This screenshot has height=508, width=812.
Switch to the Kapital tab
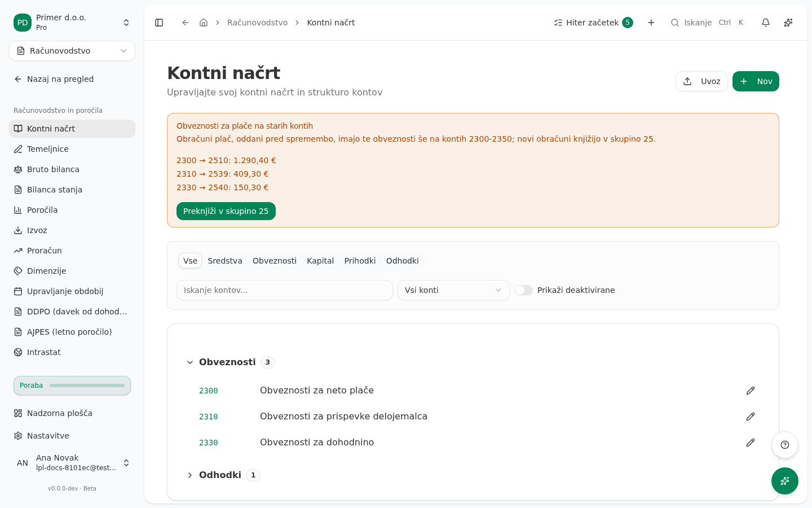pyautogui.click(x=320, y=261)
